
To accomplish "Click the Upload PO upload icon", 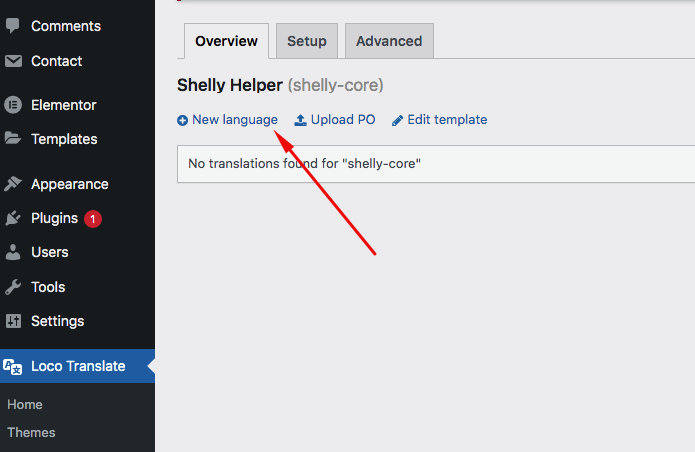I will pyautogui.click(x=301, y=120).
